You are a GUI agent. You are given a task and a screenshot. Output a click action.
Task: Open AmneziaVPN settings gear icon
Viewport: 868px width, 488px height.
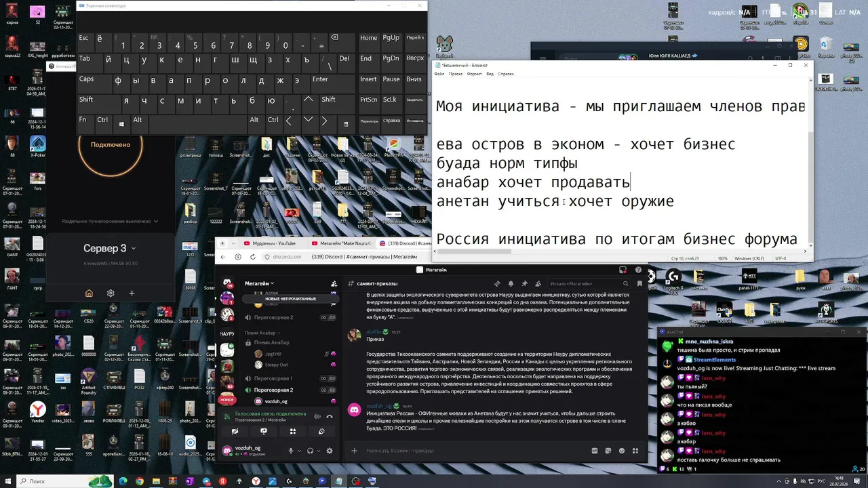(111, 293)
